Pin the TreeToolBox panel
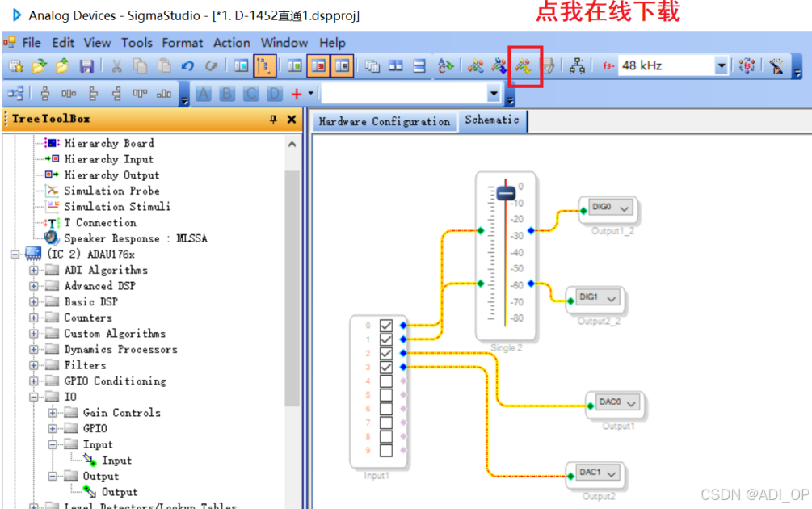This screenshot has width=812, height=509. (x=273, y=120)
